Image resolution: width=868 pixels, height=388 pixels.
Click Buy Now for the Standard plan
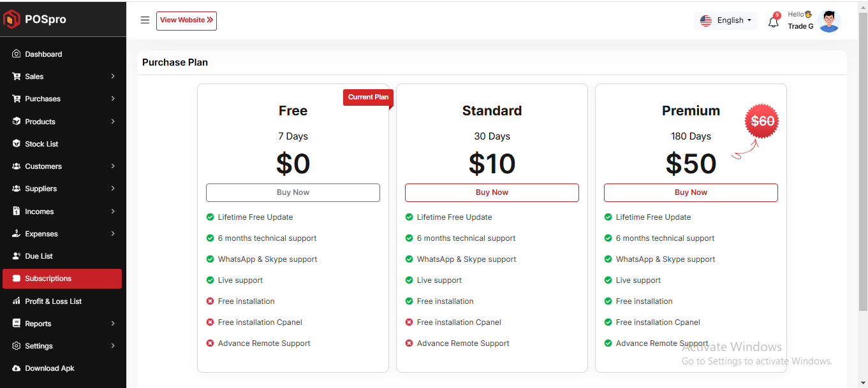492,192
